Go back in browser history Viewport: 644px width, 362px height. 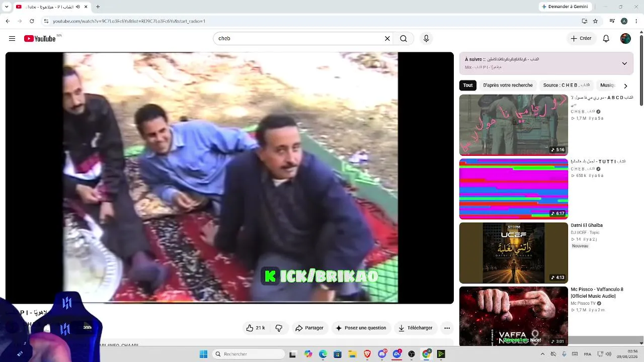pos(8,21)
